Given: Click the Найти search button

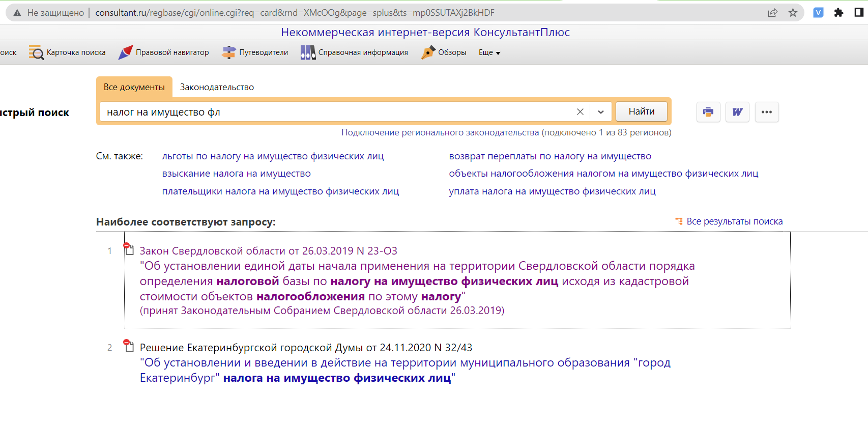Looking at the screenshot, I should point(642,111).
